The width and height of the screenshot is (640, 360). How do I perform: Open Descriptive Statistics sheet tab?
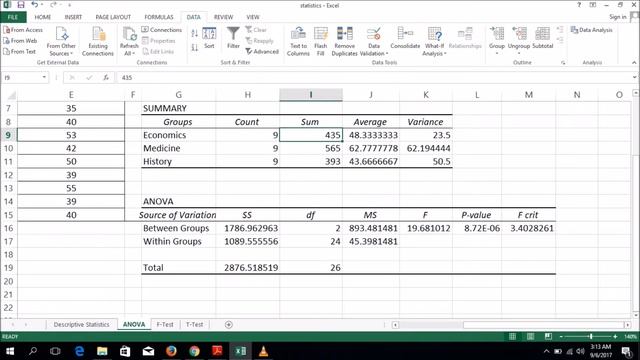click(82, 324)
